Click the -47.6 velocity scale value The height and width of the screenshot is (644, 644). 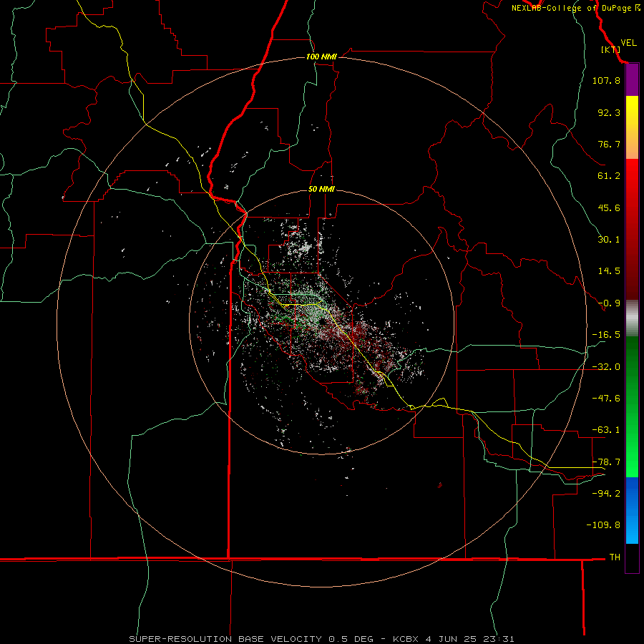tap(606, 399)
